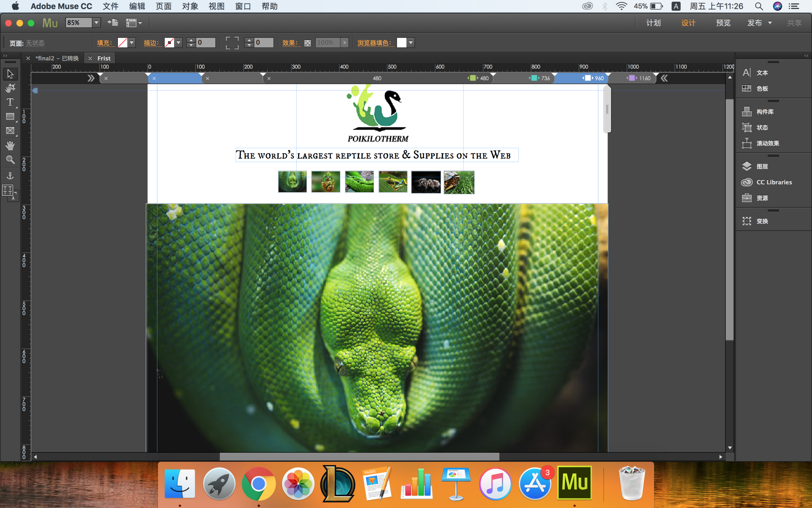This screenshot has width=812, height=508.
Task: Select the Selection arrow tool
Action: click(x=10, y=73)
